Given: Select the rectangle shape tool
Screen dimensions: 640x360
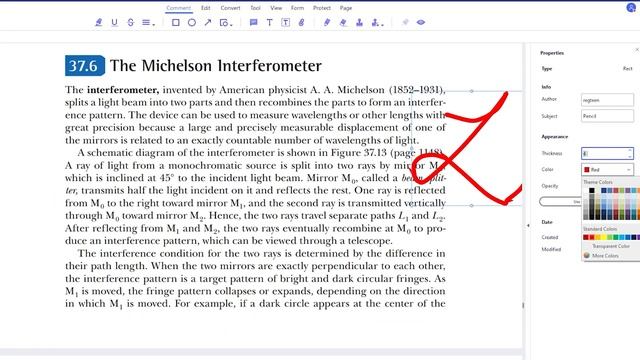Looking at the screenshot, I should [176, 22].
